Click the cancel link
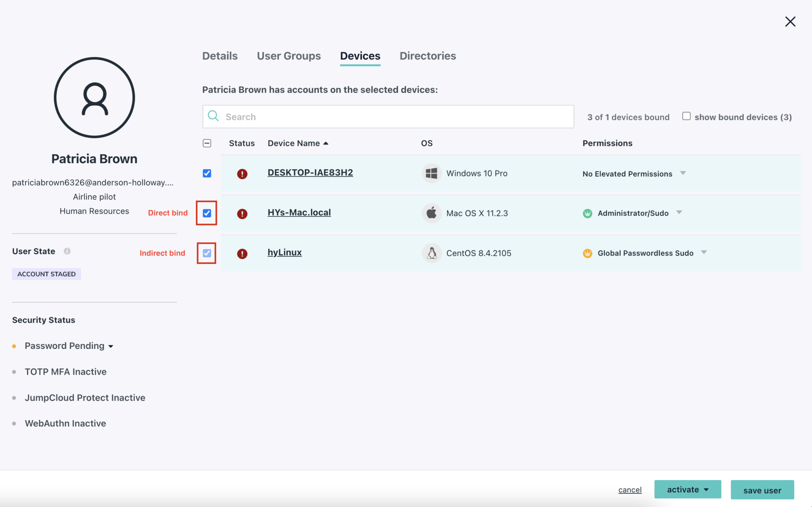This screenshot has height=507, width=812. click(x=630, y=490)
